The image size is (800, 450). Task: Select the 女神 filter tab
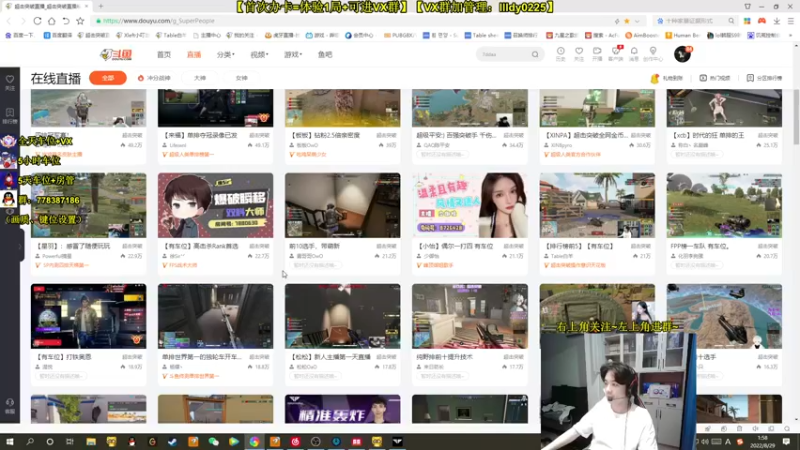[242, 78]
